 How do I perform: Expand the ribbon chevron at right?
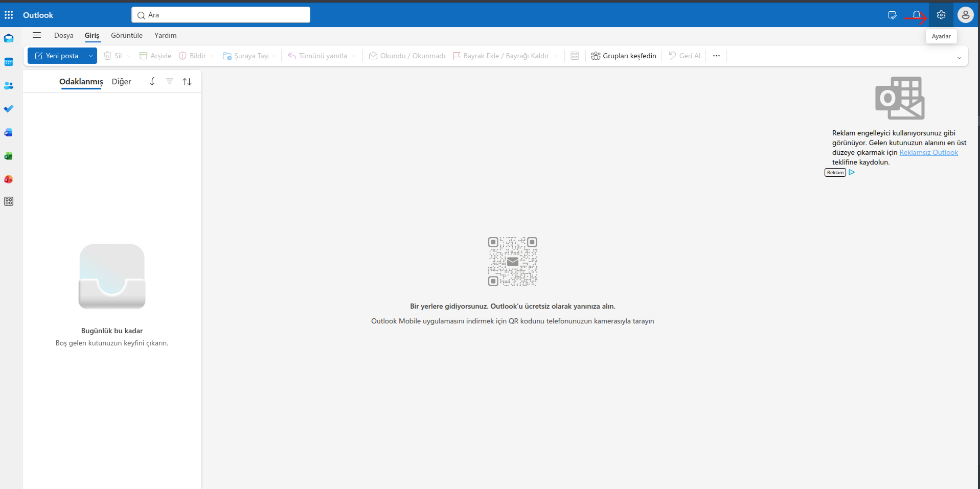[959, 58]
